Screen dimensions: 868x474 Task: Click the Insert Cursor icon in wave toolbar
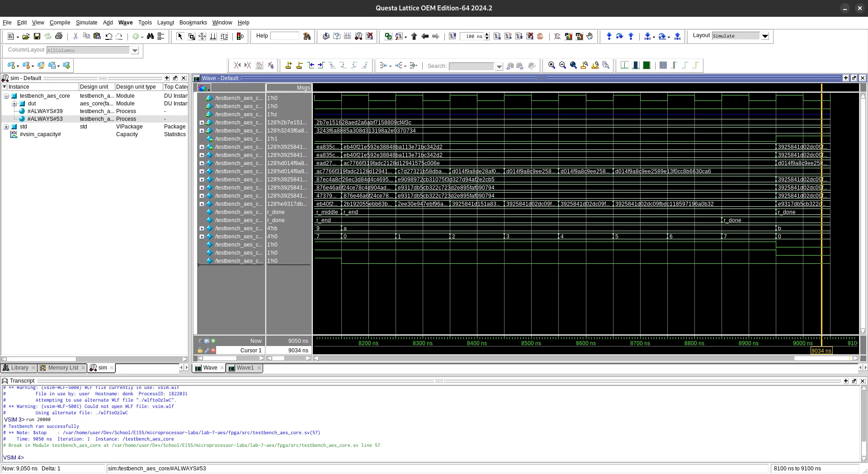[288, 66]
